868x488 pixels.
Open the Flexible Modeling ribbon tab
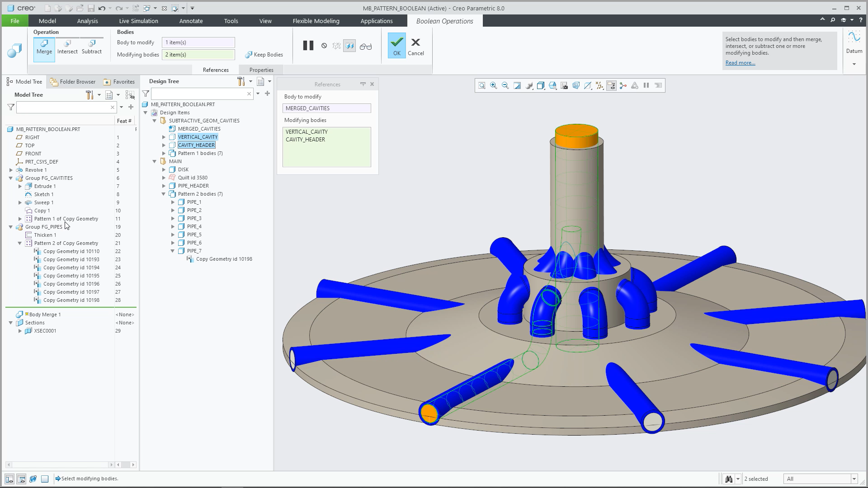316,21
